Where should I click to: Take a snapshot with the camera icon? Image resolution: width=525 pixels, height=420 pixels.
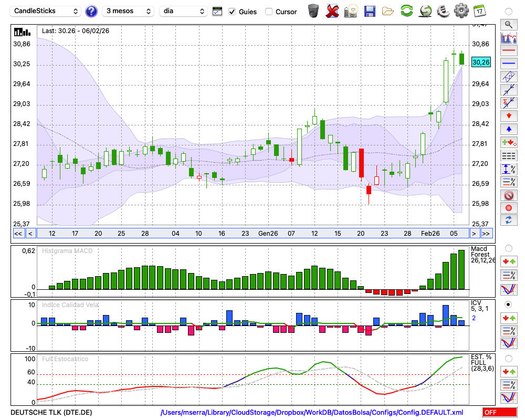351,11
